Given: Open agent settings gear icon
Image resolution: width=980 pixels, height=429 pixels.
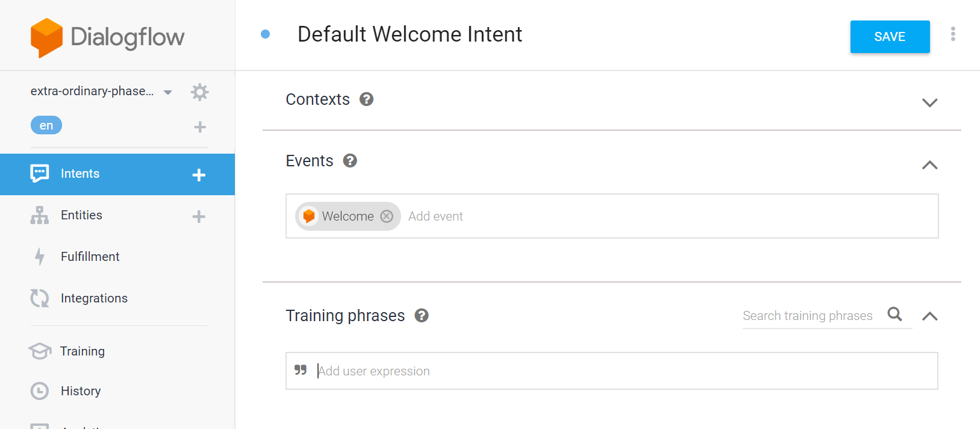Looking at the screenshot, I should click(199, 92).
